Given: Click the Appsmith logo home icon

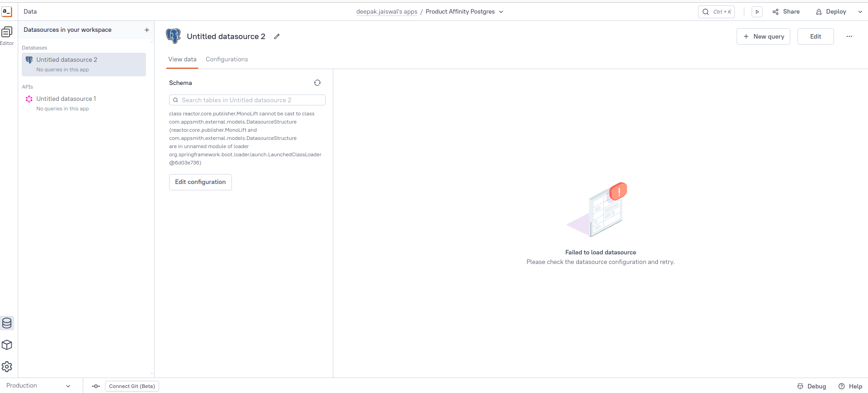Looking at the screenshot, I should 7,11.
